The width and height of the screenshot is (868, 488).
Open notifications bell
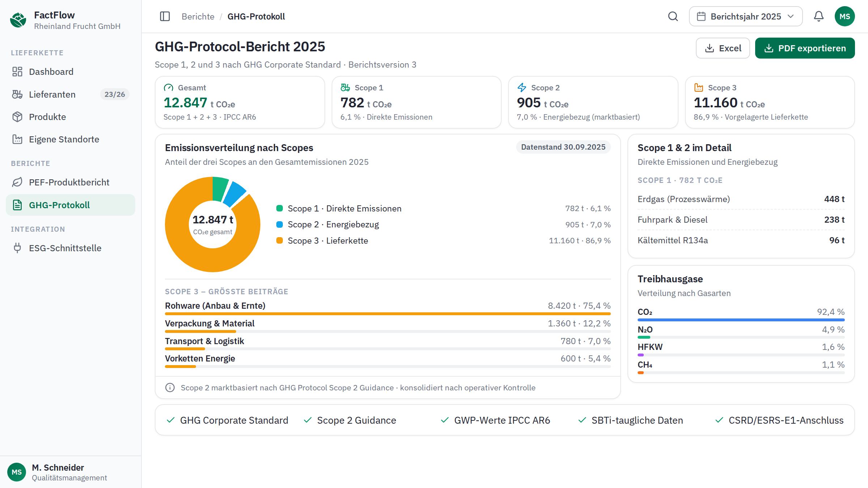point(819,16)
